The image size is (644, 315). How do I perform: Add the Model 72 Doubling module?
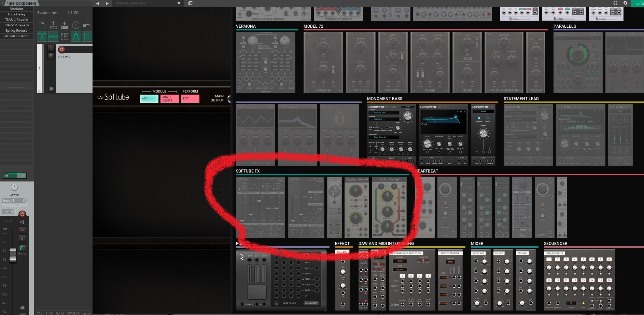[361, 63]
